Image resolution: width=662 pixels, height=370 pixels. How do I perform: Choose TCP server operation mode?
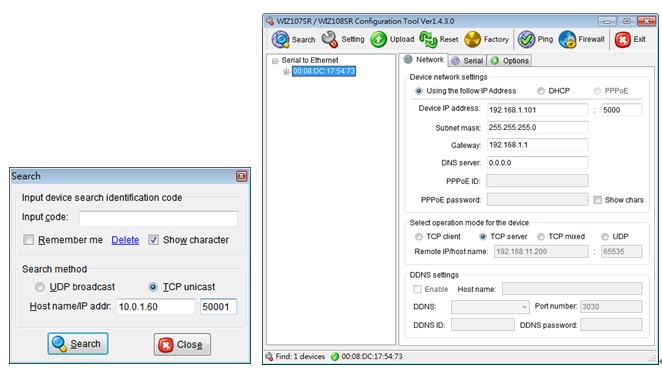[483, 237]
